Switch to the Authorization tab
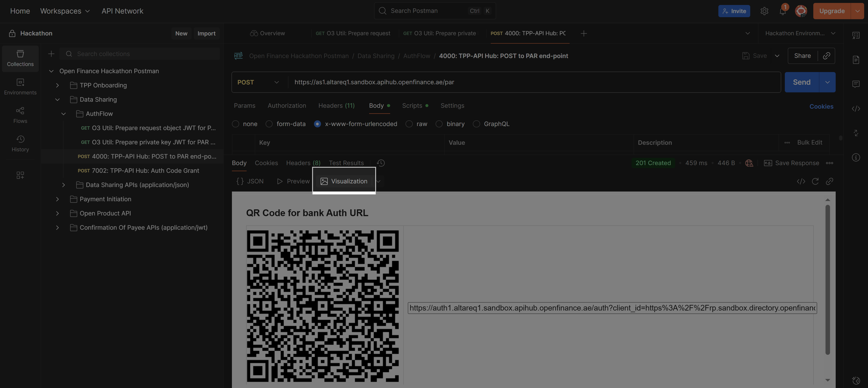Screen dimensions: 868x388 pyautogui.click(x=287, y=106)
